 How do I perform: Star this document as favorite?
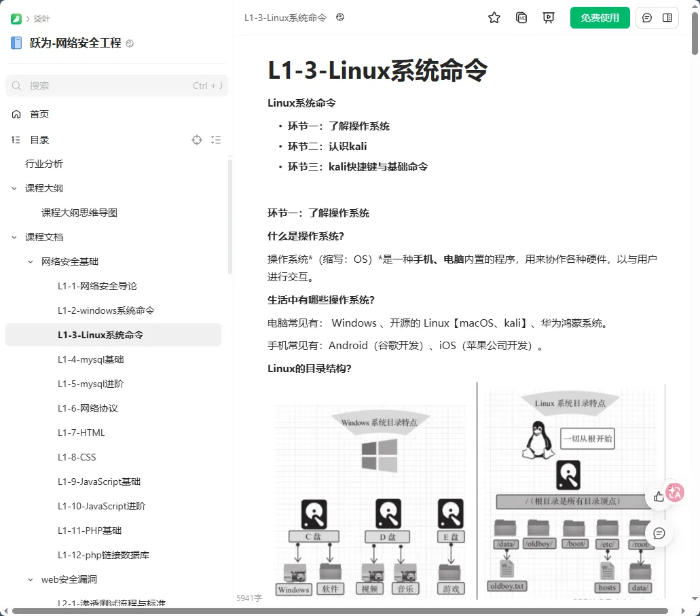click(494, 18)
